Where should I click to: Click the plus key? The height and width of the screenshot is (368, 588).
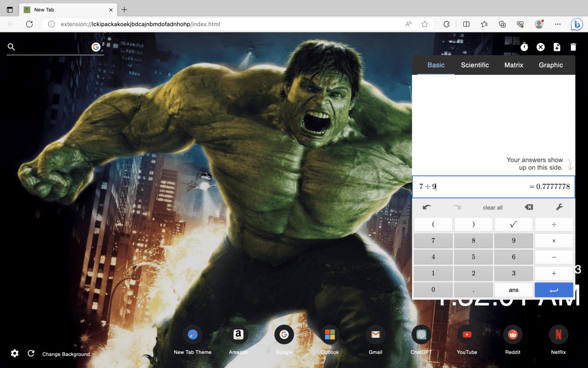554,273
